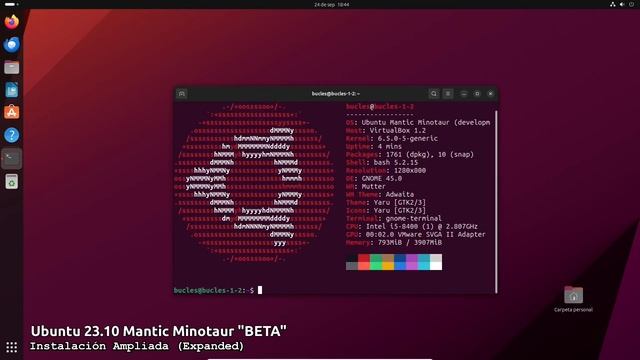
Task: Click the new tab button in terminal
Action: [182, 94]
